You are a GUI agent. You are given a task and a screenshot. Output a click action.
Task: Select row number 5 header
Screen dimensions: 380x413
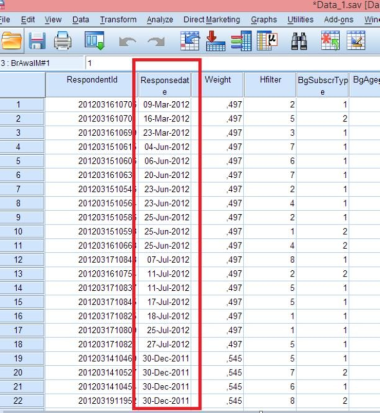click(22, 161)
